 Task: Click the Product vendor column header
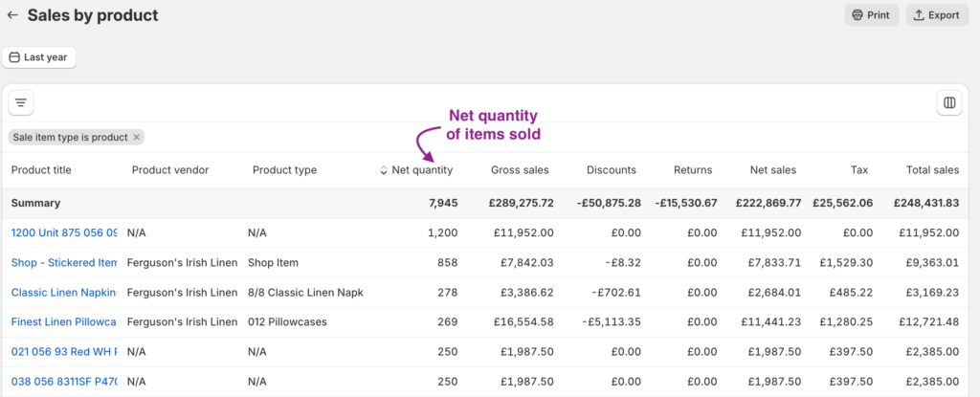pyautogui.click(x=170, y=170)
